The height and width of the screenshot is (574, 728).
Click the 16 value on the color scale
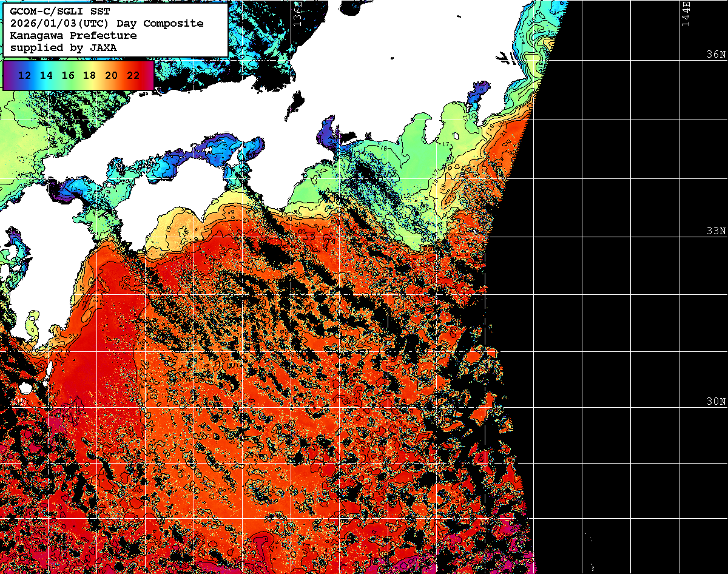69,76
